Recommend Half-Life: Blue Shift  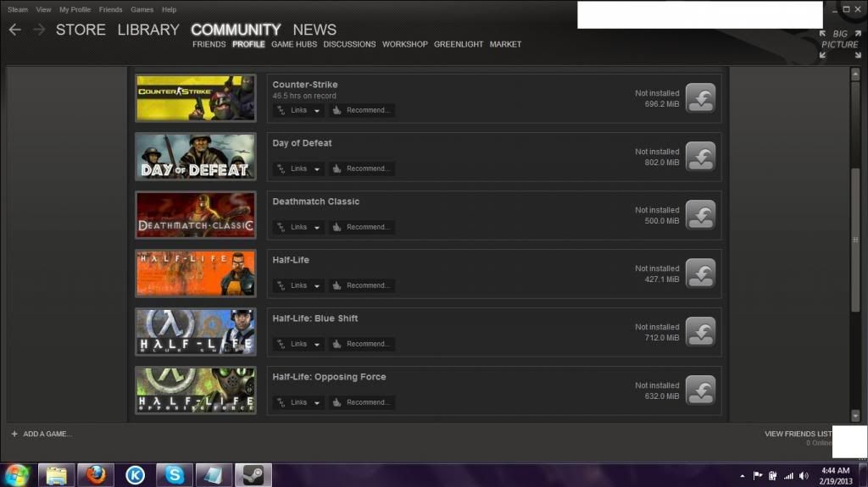click(x=361, y=344)
